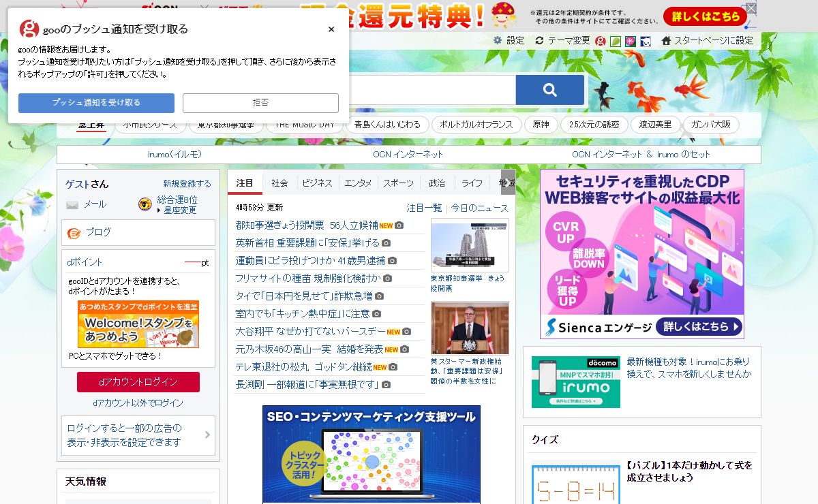Image resolution: width=818 pixels, height=504 pixels.
Task: Select the ポルトガル対フランス trending tag
Action: tap(476, 125)
